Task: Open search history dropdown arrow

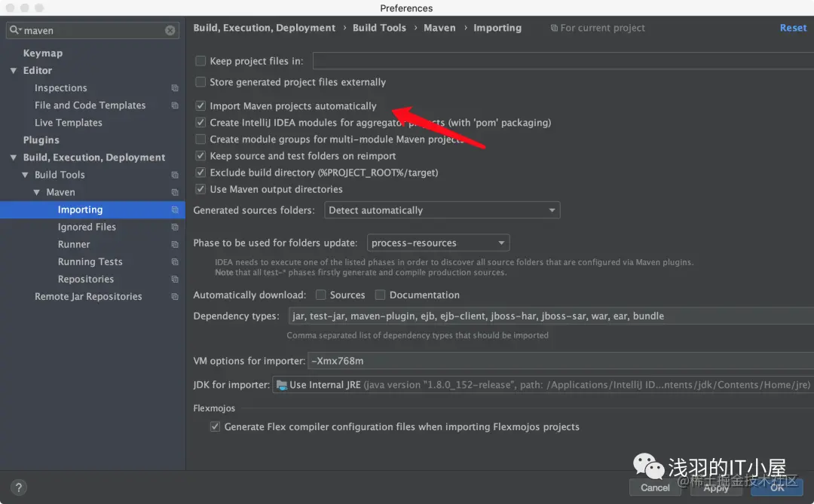Action: 20,30
